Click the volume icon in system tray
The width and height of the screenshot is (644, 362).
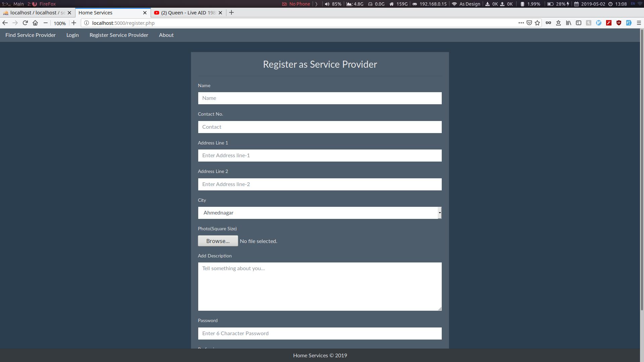(326, 4)
